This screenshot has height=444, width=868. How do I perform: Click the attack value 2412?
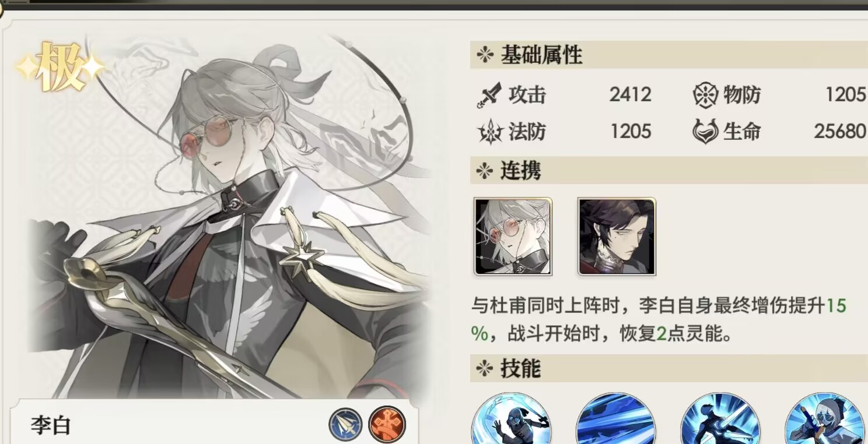click(x=630, y=94)
